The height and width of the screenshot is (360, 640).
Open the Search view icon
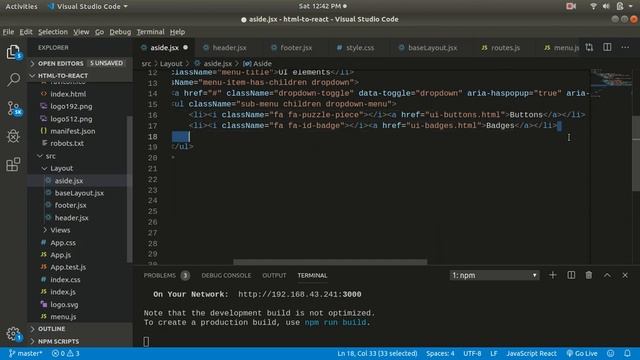coord(13,79)
